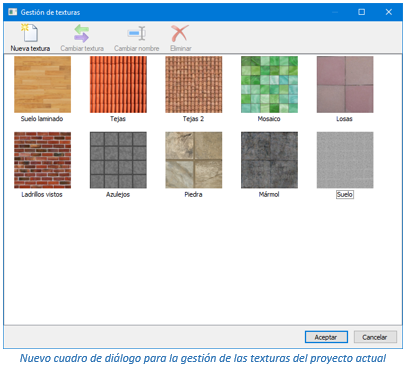Click the Tejas name label
This screenshot has width=406, height=368.
tap(118, 119)
